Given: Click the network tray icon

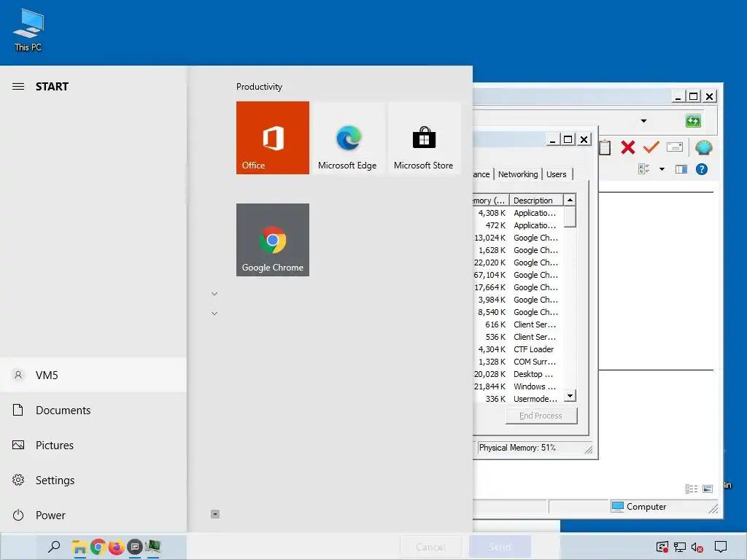Looking at the screenshot, I should (680, 548).
